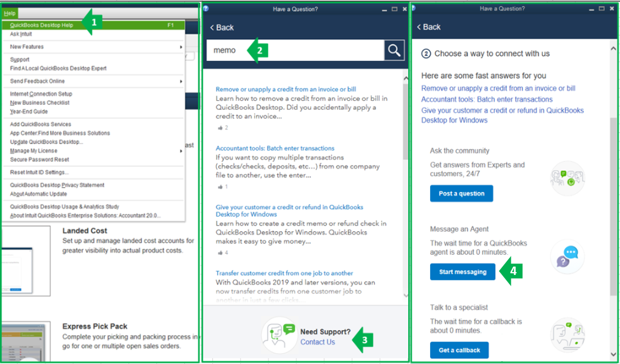Expand the Manage My License submenu
Viewport: 620px width, 364px height.
(x=94, y=151)
